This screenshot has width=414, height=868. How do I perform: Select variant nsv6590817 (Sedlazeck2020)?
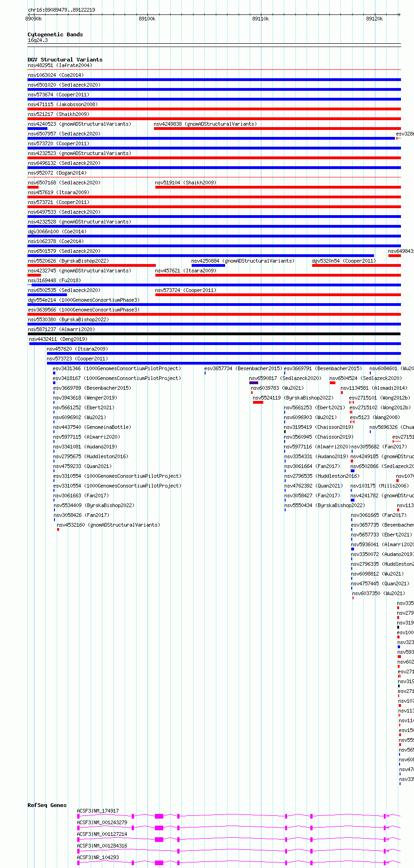pos(285,378)
